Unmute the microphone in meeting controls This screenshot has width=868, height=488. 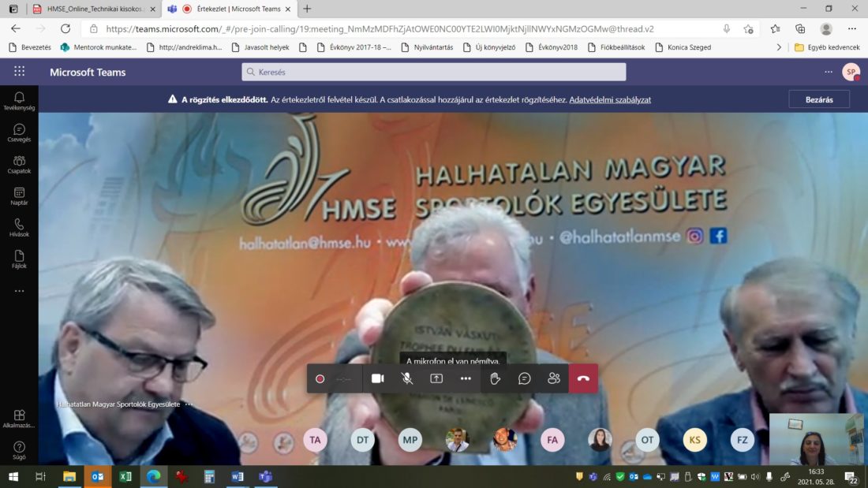coord(407,378)
